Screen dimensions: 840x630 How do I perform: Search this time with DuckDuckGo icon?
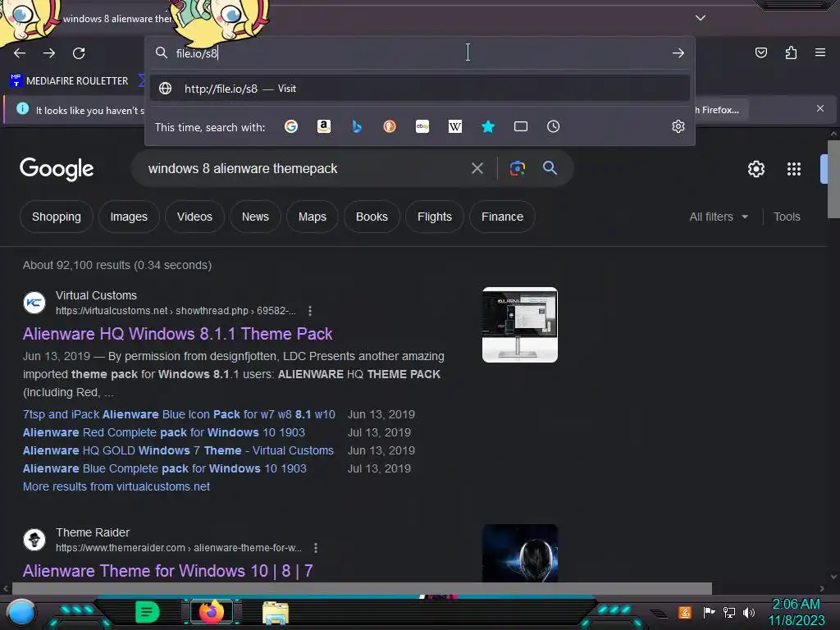pyautogui.click(x=390, y=126)
